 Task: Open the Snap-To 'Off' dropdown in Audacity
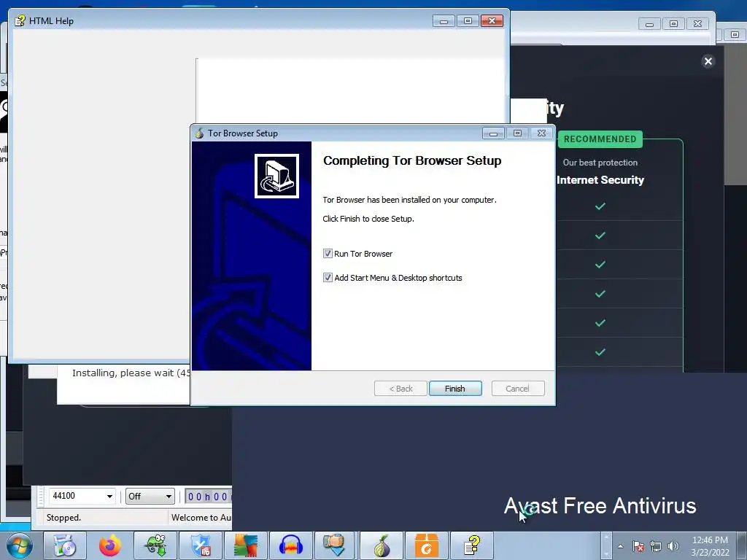pyautogui.click(x=150, y=496)
